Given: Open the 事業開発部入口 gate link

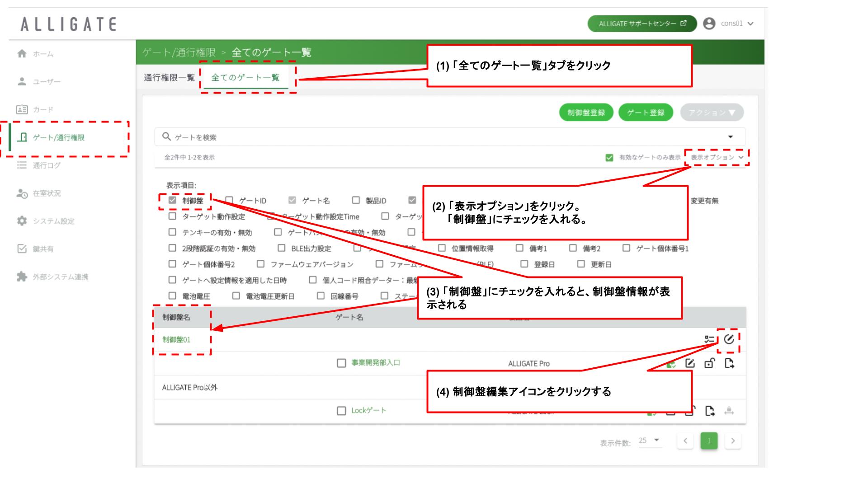Looking at the screenshot, I should (x=376, y=363).
